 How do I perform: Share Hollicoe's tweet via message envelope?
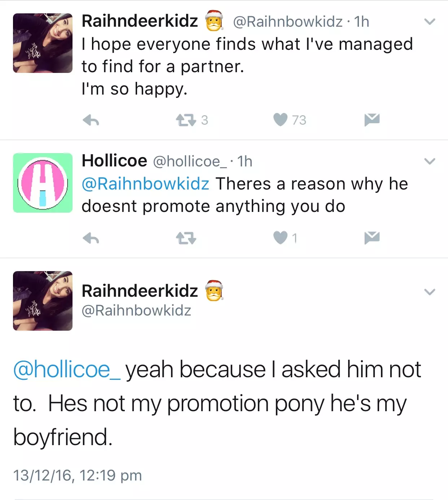coord(372,238)
